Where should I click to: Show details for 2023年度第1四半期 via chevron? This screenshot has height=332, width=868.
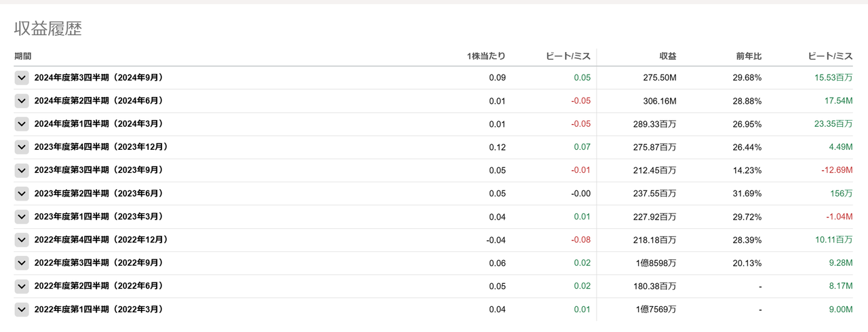22,217
